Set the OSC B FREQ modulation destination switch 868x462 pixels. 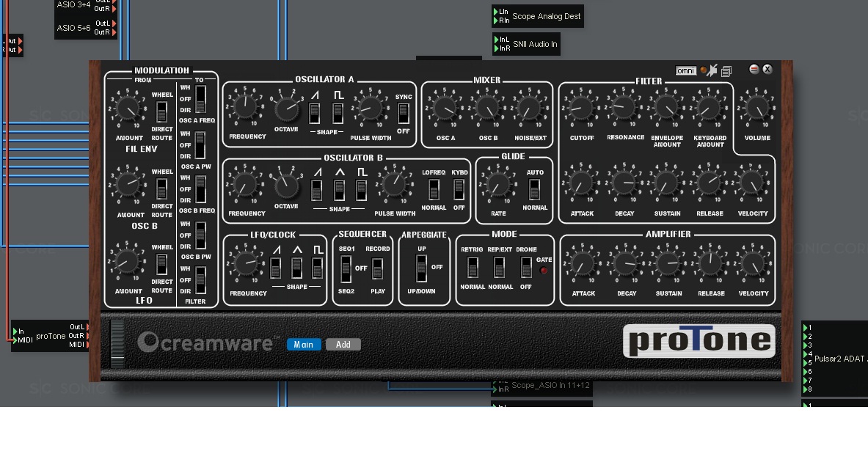tap(200, 189)
